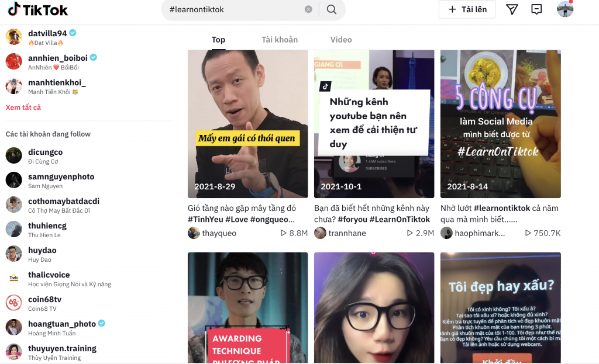Open datvilla94 avatar

(14, 37)
